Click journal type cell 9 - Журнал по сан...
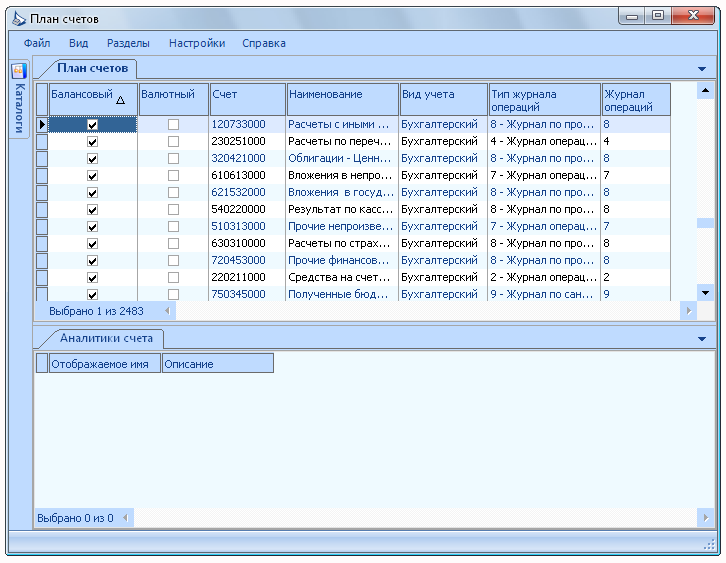The height and width of the screenshot is (563, 726). [542, 294]
